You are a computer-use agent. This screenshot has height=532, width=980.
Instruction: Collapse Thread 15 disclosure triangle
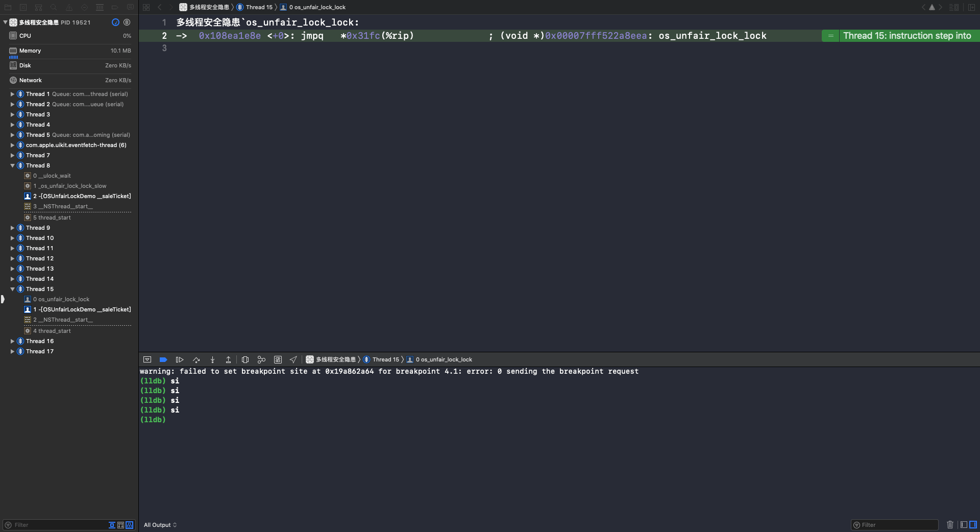[12, 289]
